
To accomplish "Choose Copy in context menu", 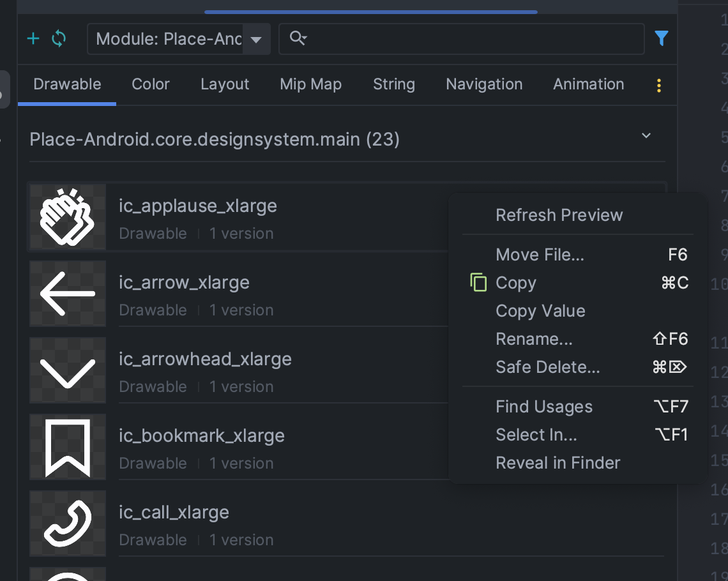I will (x=577, y=283).
